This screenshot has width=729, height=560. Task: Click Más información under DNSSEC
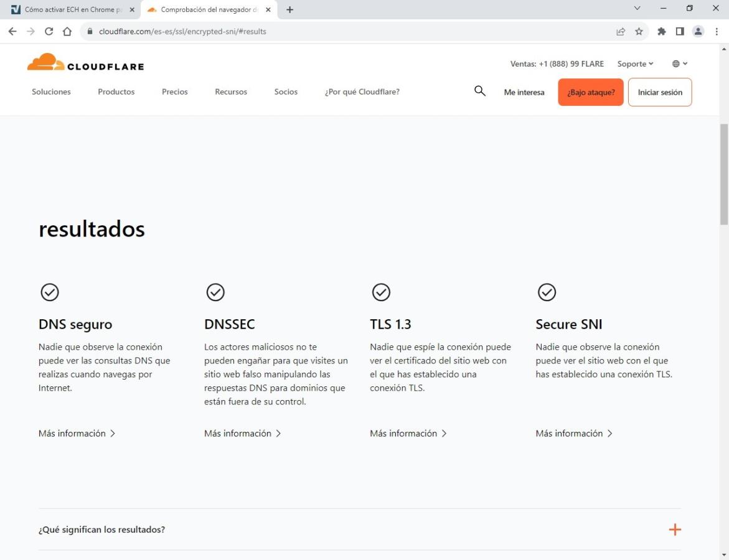tap(242, 433)
